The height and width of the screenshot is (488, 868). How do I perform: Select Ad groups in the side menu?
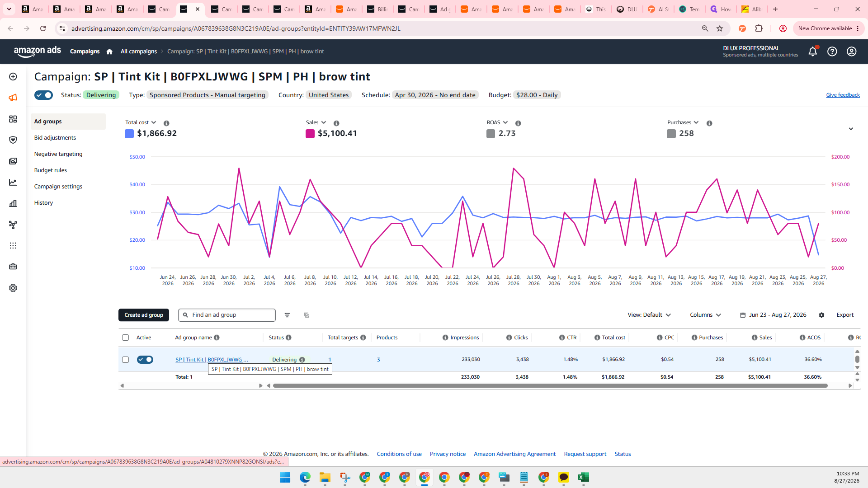coord(68,122)
